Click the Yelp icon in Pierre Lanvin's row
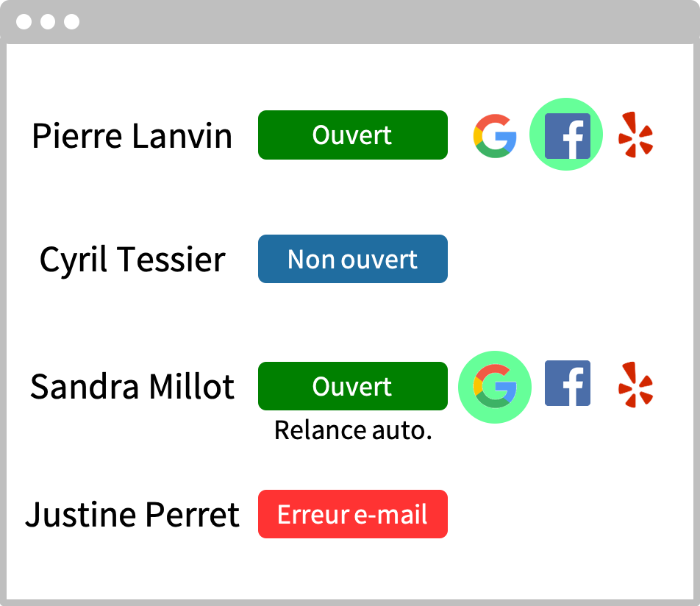 (x=636, y=135)
